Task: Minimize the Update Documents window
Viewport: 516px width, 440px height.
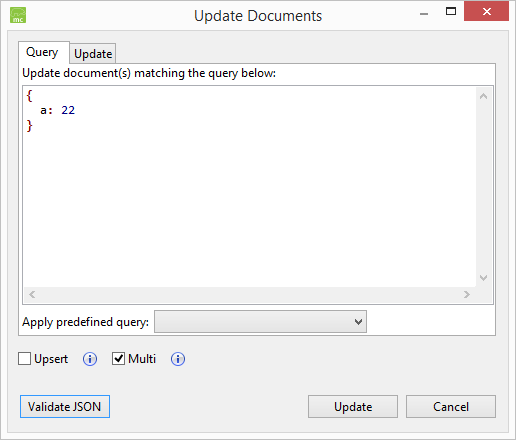Action: pyautogui.click(x=424, y=13)
